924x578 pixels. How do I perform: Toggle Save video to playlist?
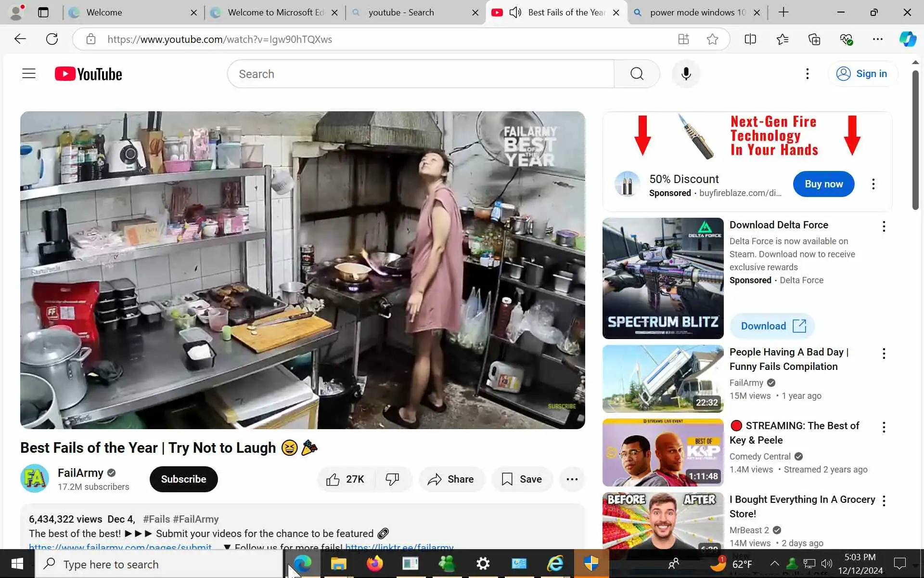click(x=522, y=479)
